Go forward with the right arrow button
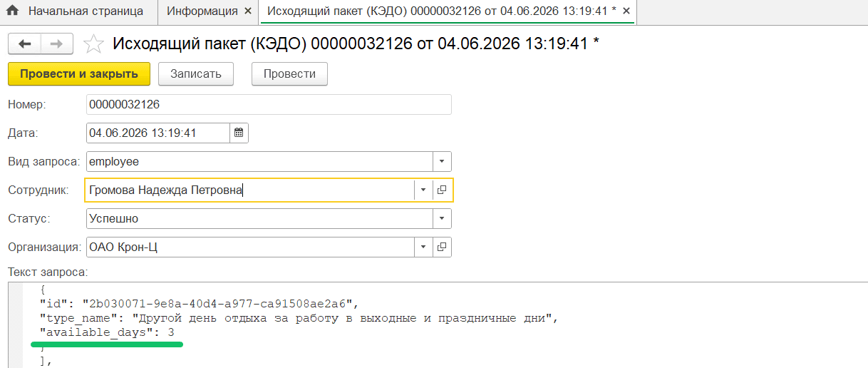868x368 pixels. coord(57,44)
